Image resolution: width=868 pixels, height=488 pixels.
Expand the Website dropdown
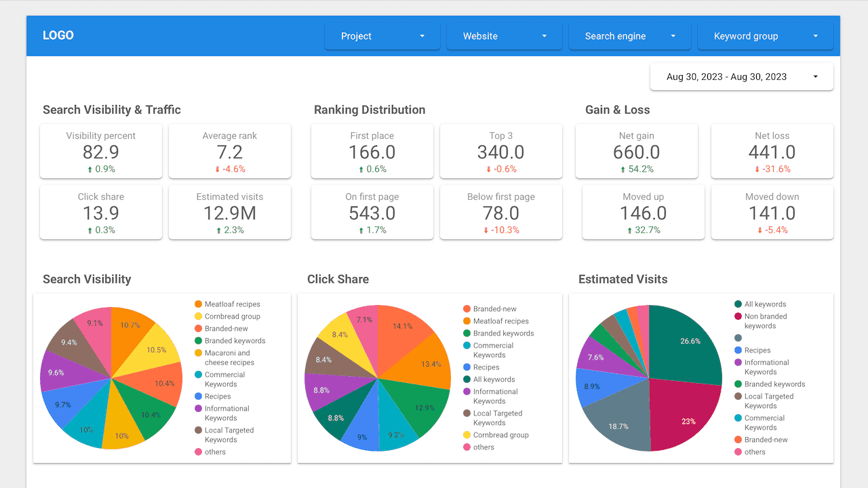click(505, 36)
